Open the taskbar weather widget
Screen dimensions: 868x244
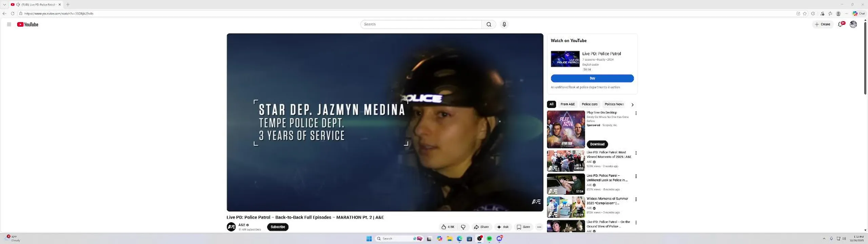(13, 238)
